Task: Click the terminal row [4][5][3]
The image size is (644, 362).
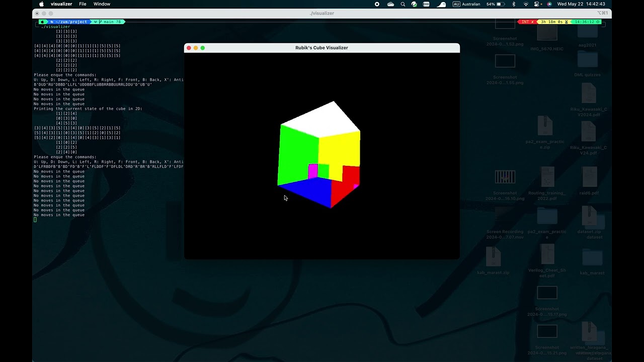Action: pyautogui.click(x=66, y=123)
